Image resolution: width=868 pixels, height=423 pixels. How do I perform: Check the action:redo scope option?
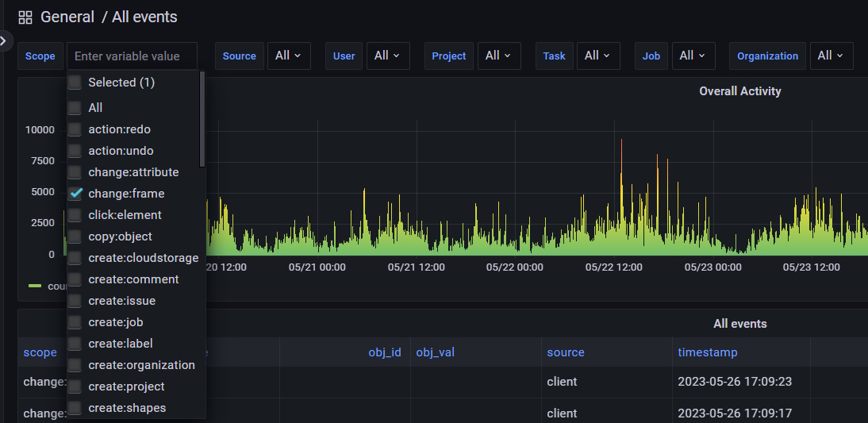pyautogui.click(x=75, y=129)
